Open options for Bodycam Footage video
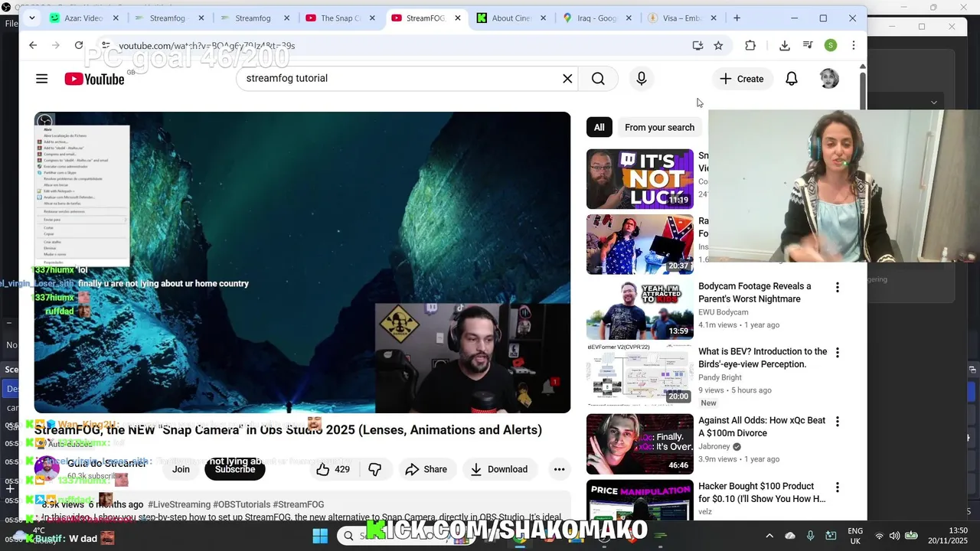The height and width of the screenshot is (551, 980). pos(837,288)
